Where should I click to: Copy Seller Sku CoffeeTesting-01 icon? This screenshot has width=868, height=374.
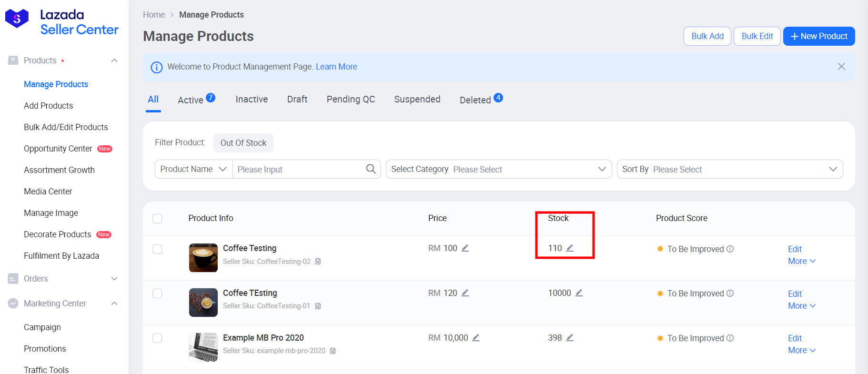tap(318, 306)
